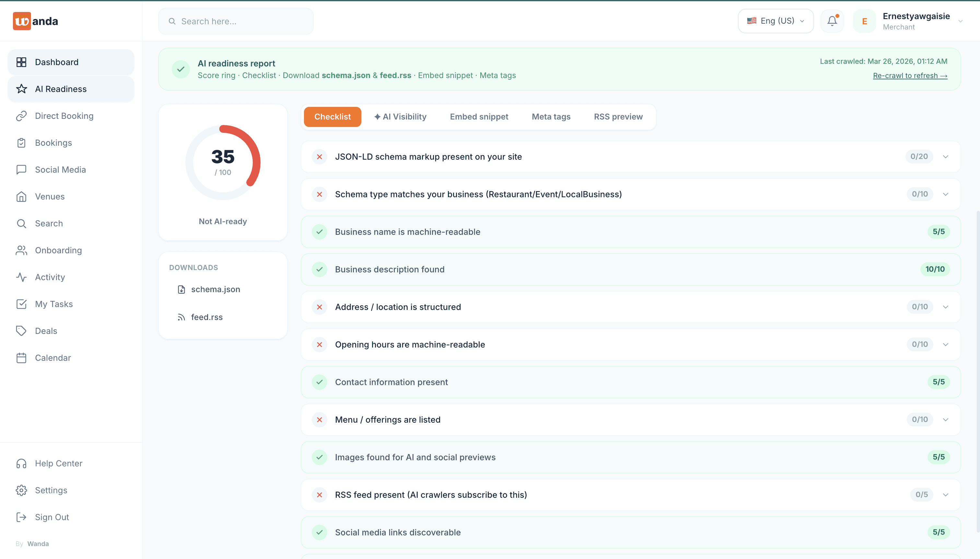This screenshot has height=559, width=980.
Task: Click the notification bell icon
Action: tap(832, 21)
